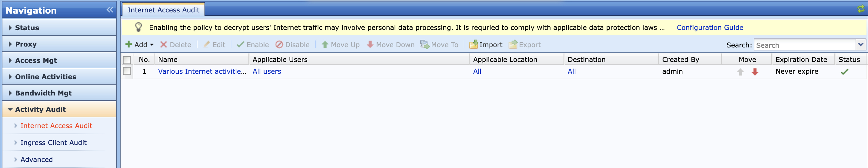
Task: Click the red move-down arrow in row 1
Action: (755, 72)
